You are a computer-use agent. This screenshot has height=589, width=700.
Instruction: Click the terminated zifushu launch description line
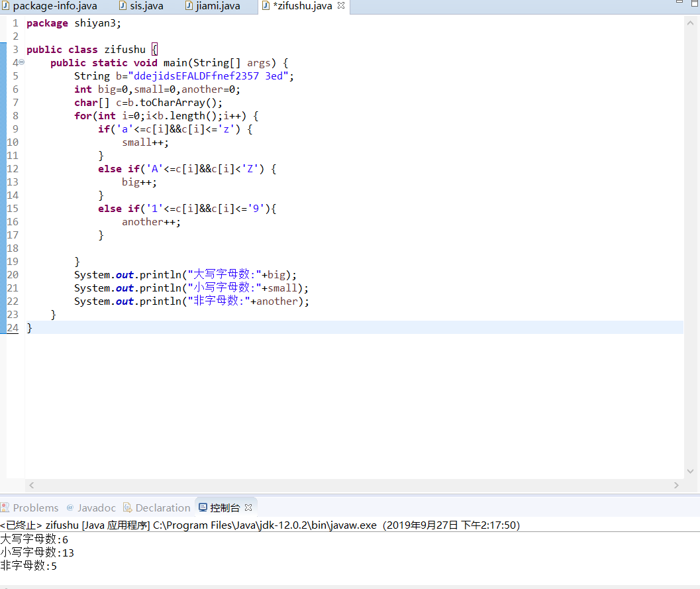(x=260, y=525)
